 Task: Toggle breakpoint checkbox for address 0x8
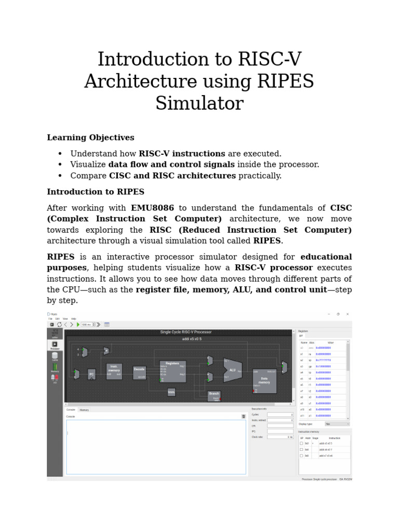click(301, 456)
